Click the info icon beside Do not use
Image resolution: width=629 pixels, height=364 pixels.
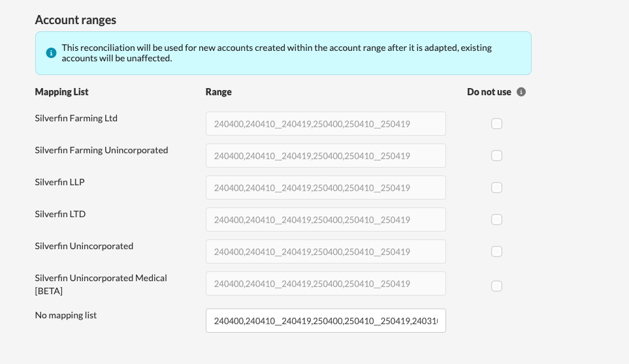521,92
